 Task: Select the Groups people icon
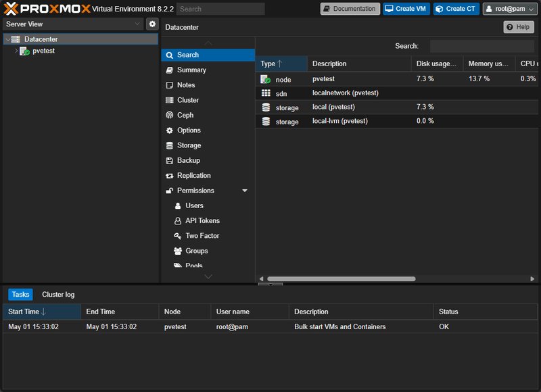pyautogui.click(x=178, y=251)
